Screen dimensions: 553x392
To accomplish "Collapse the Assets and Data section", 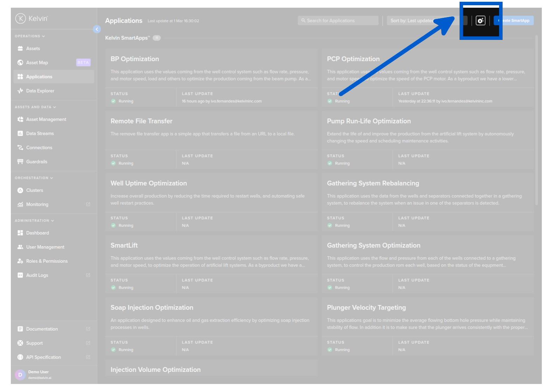I will coord(35,107).
